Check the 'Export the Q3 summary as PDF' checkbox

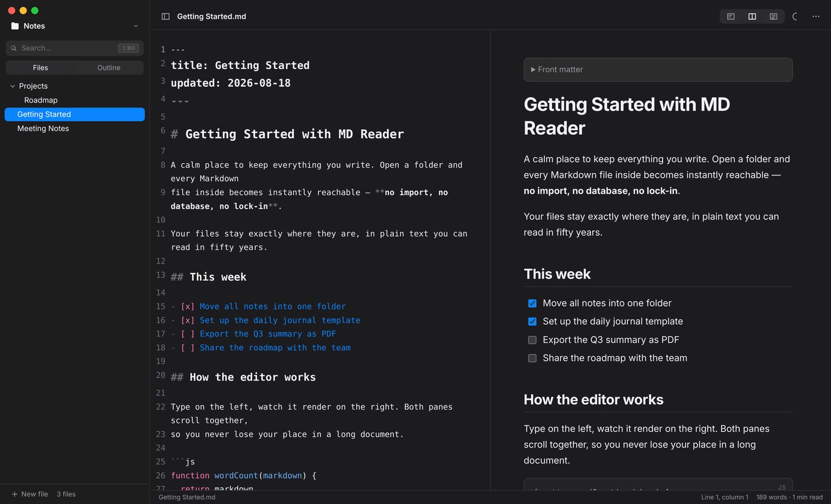click(532, 340)
